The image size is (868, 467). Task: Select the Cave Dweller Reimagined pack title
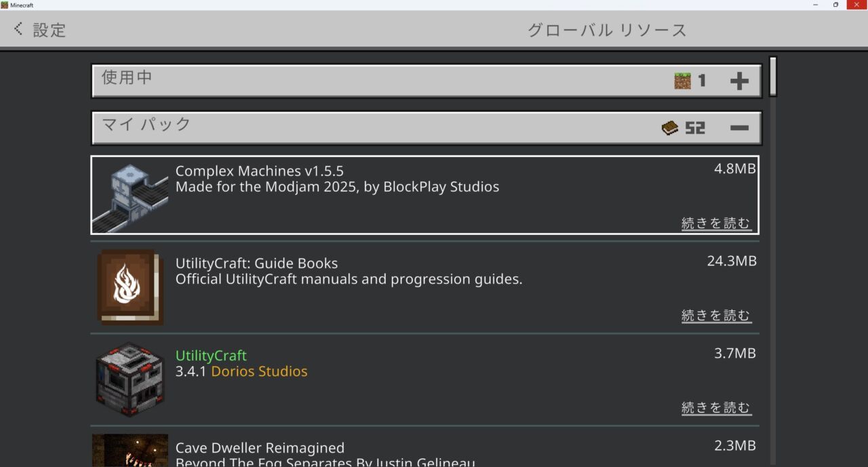click(260, 448)
